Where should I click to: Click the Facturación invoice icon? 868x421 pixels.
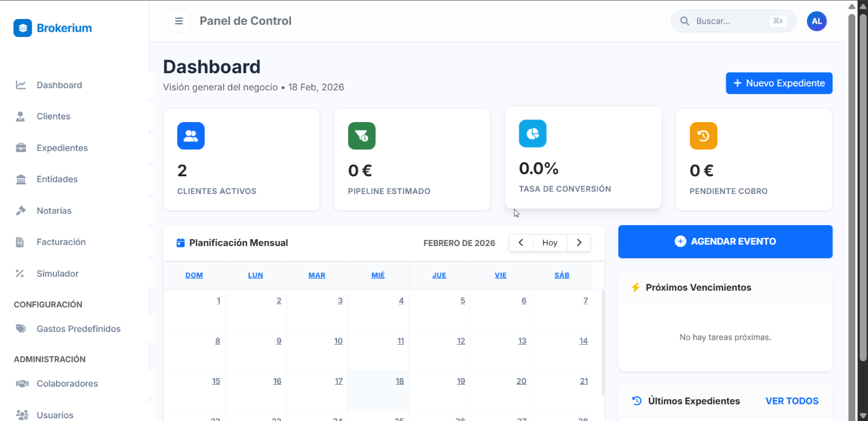coord(20,242)
